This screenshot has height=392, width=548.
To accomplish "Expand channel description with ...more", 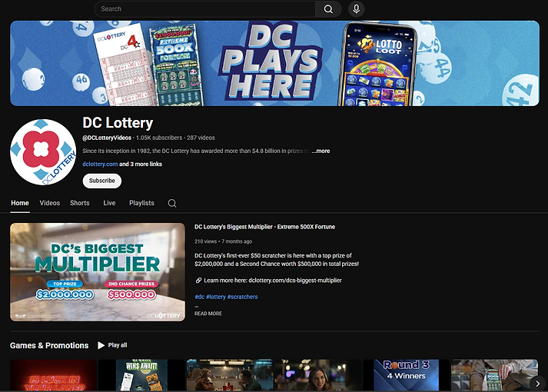I will point(320,151).
